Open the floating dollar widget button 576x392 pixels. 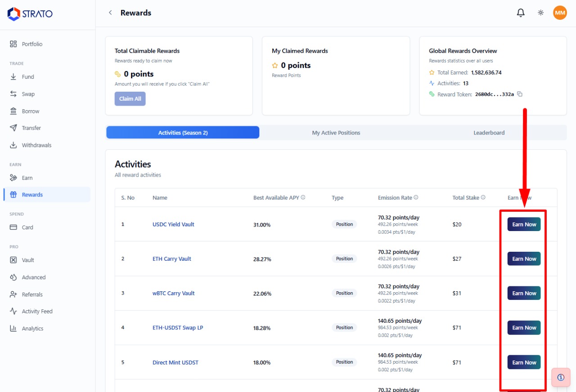click(561, 377)
